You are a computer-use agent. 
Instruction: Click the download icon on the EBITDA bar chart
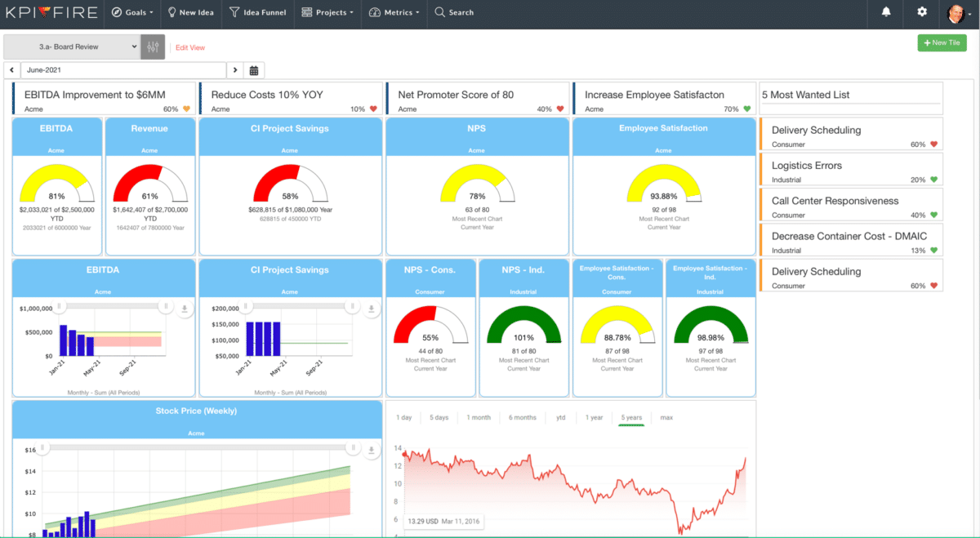point(185,308)
